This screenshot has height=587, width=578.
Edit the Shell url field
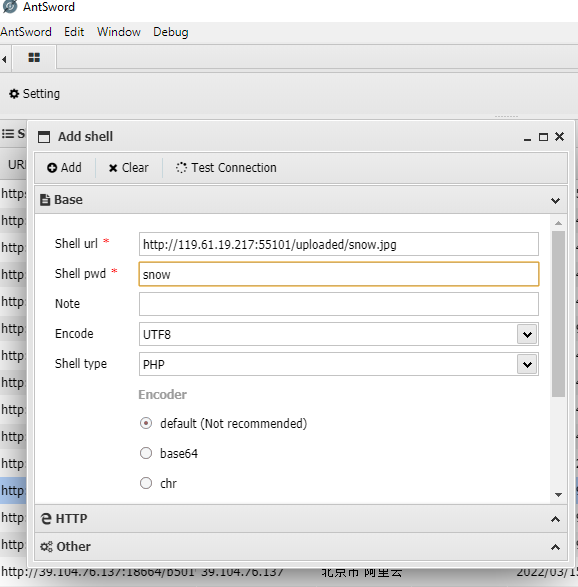pyautogui.click(x=339, y=244)
